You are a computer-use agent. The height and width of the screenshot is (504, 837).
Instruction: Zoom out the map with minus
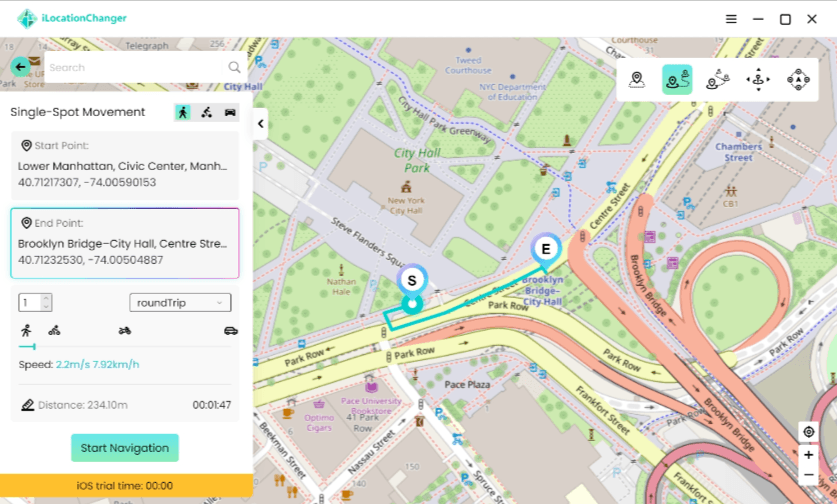point(809,475)
